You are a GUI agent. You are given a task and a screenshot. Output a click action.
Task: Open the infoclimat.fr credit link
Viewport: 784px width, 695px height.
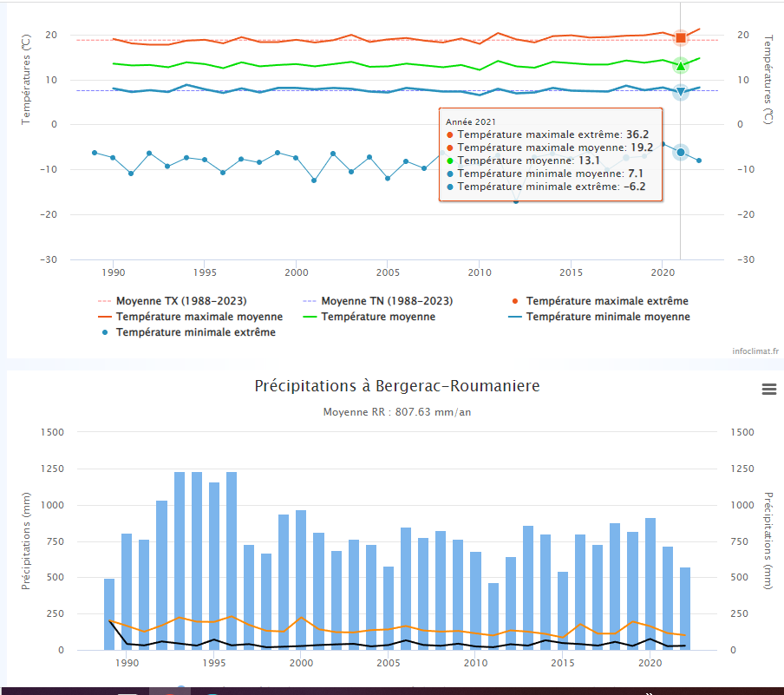(755, 351)
